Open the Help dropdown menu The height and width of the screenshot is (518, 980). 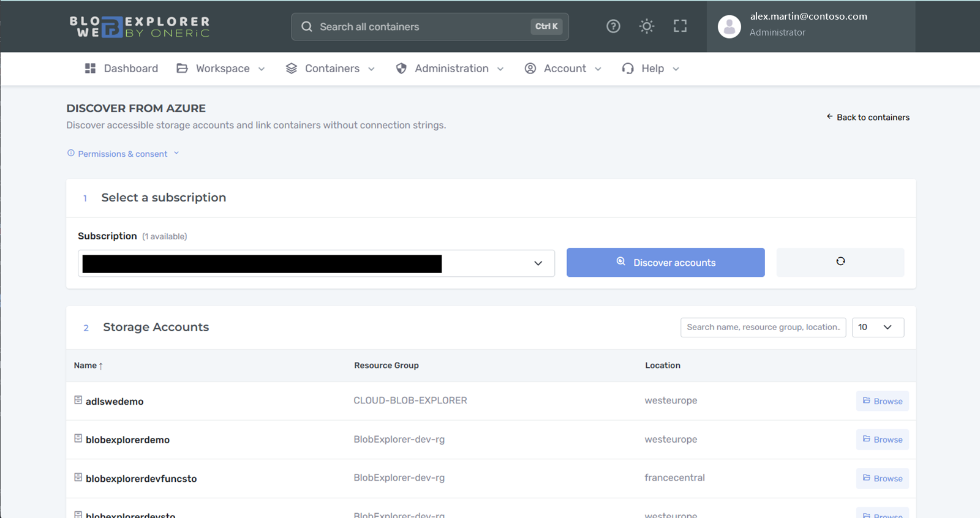[650, 69]
